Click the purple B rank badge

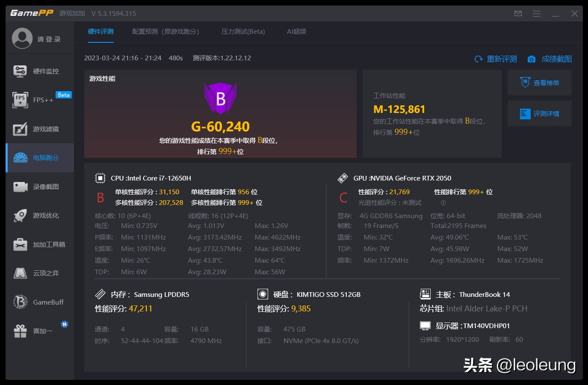[220, 98]
